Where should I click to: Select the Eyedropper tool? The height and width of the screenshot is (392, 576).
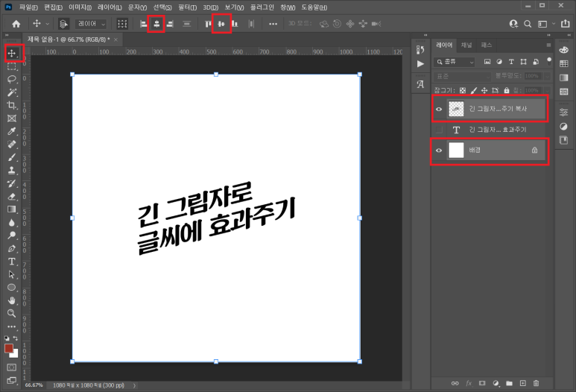(x=12, y=131)
